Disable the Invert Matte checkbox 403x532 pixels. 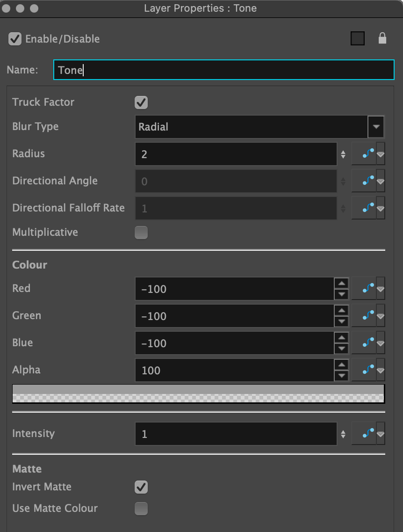point(141,487)
